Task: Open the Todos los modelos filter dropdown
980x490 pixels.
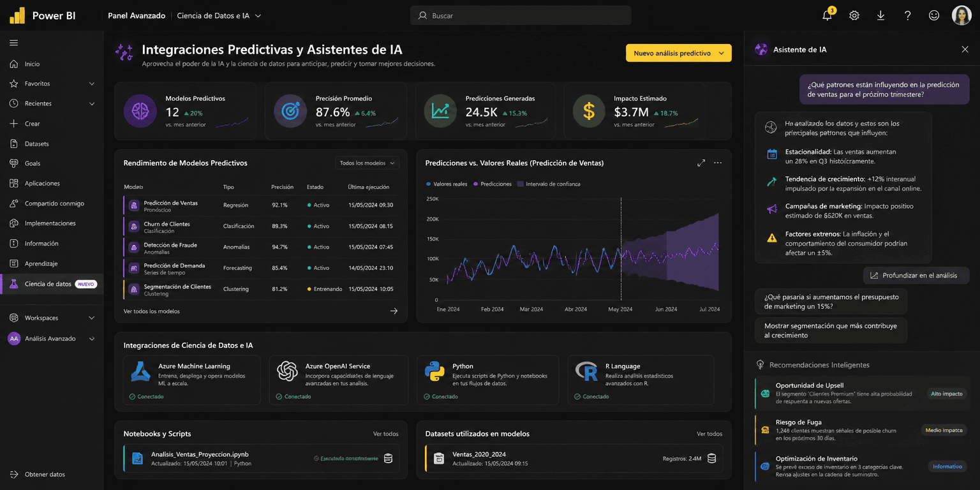Action: click(x=367, y=163)
